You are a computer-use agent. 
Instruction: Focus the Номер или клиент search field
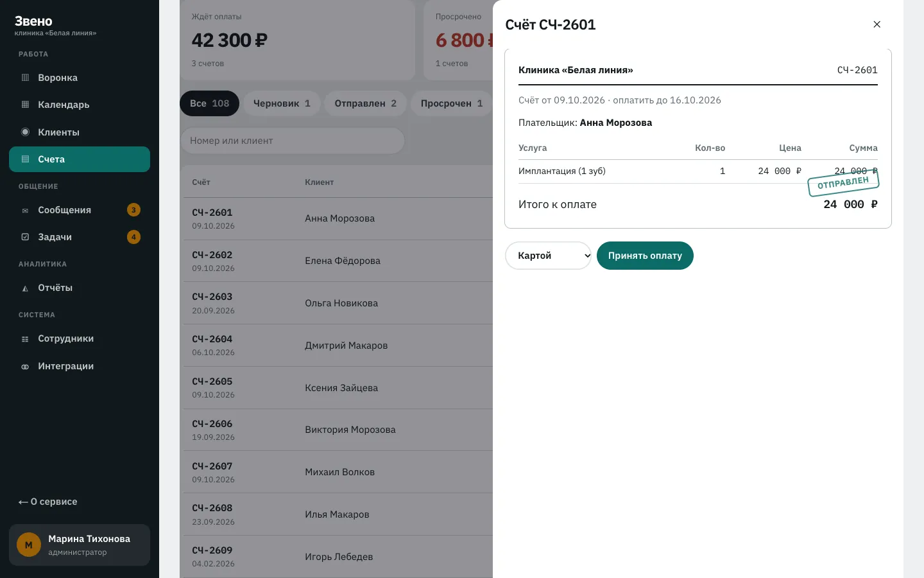click(x=293, y=141)
